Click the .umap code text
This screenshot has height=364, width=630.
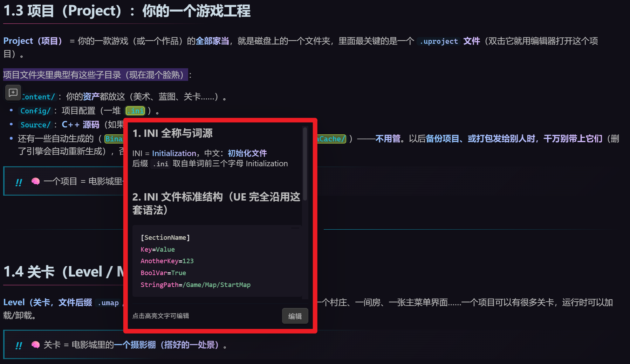[x=108, y=303]
